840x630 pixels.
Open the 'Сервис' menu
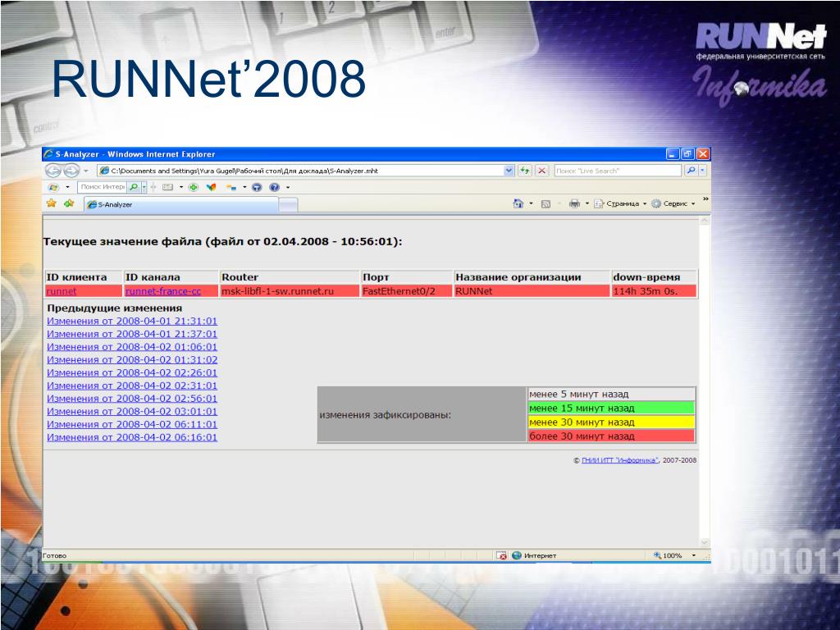673,203
